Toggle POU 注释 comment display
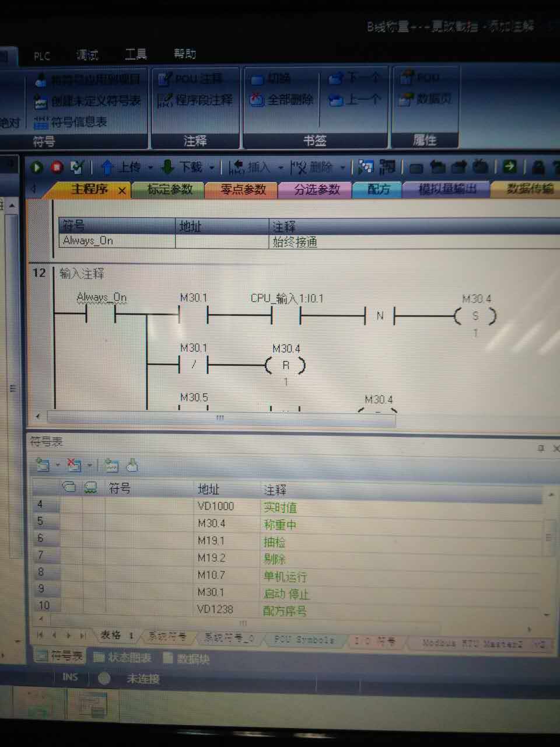The width and height of the screenshot is (560, 747). coord(191,79)
